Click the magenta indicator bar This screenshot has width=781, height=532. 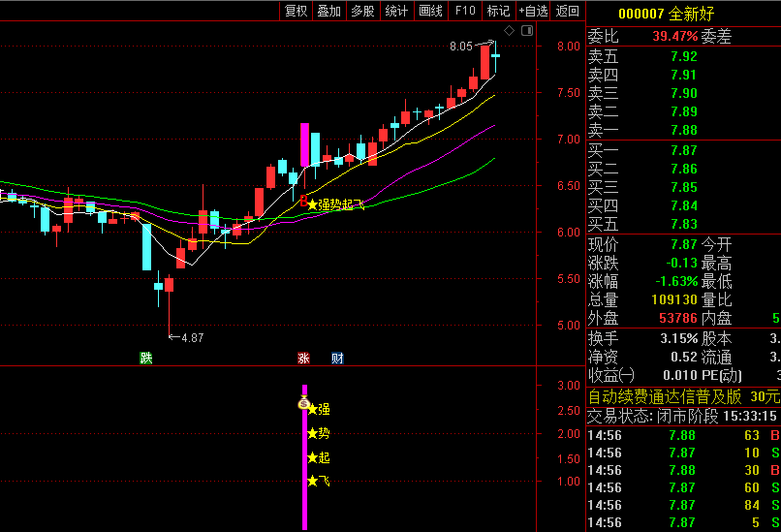point(305,456)
